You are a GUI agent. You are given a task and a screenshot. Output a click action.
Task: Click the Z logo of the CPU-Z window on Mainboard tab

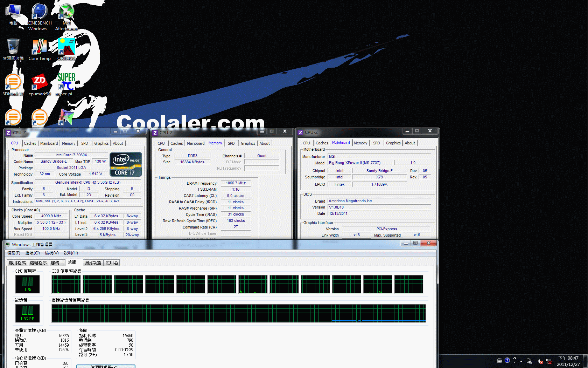click(x=300, y=132)
